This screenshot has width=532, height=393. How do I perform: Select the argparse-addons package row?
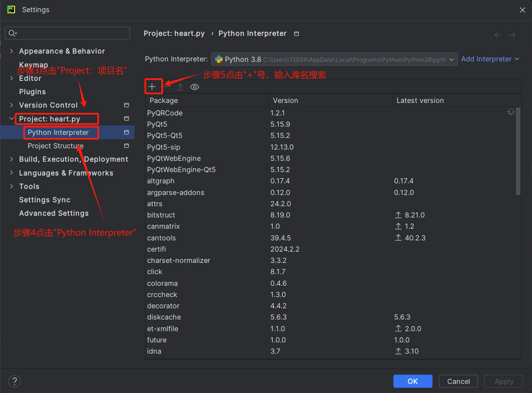click(x=330, y=192)
